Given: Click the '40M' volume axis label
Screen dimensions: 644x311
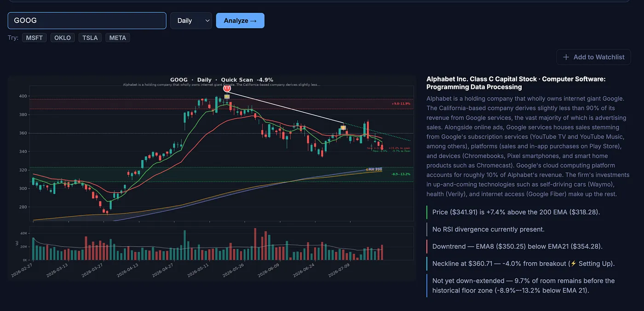Looking at the screenshot, I should tap(24, 234).
